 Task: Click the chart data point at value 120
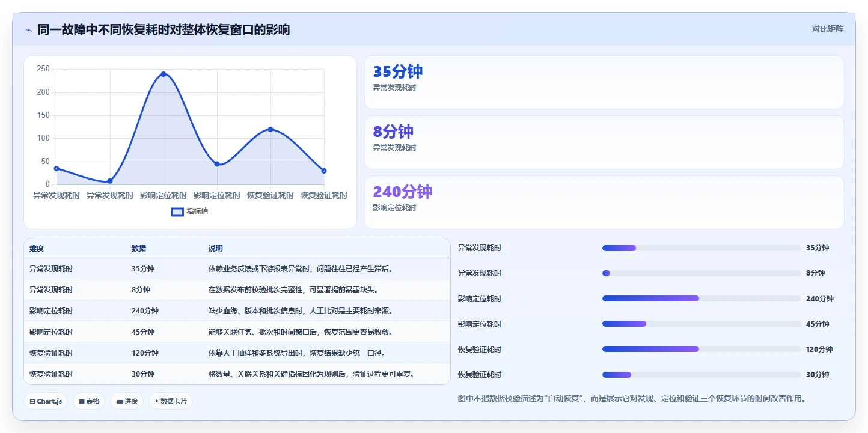[x=270, y=129]
